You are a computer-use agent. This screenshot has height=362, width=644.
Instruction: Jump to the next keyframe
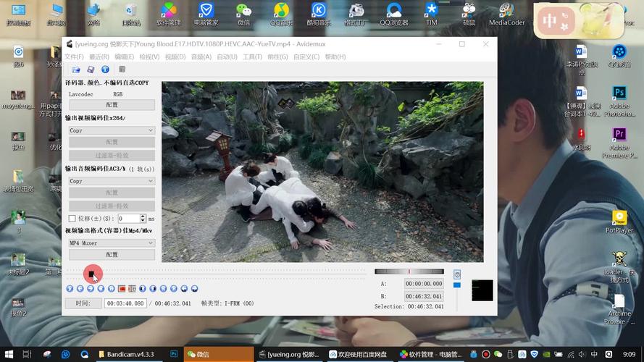112,289
